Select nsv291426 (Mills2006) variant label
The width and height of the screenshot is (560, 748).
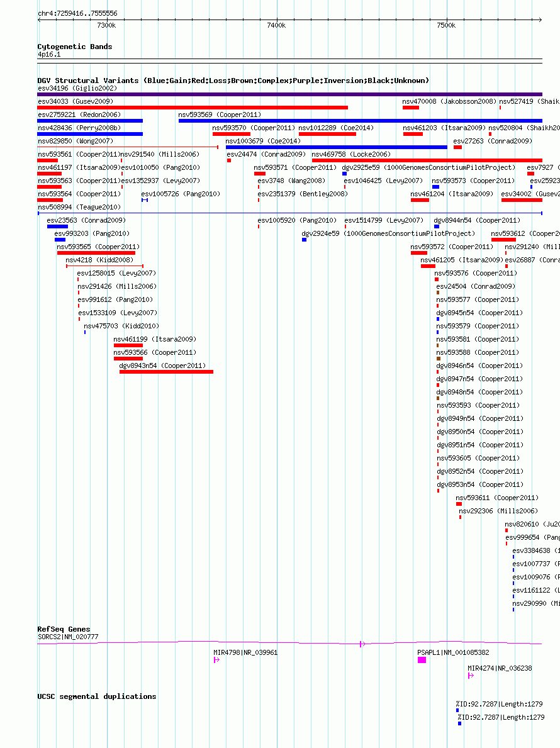pos(117,287)
